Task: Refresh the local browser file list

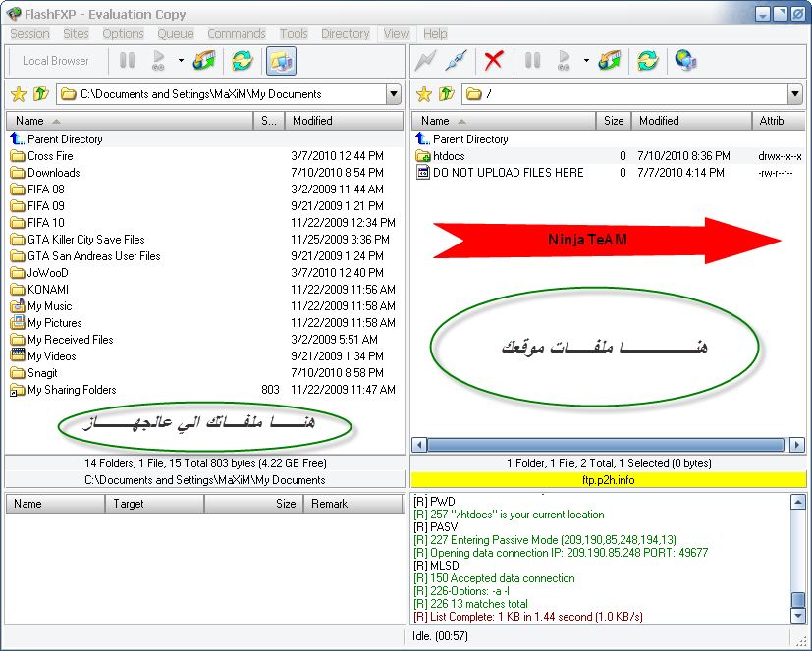Action: pyautogui.click(x=242, y=61)
